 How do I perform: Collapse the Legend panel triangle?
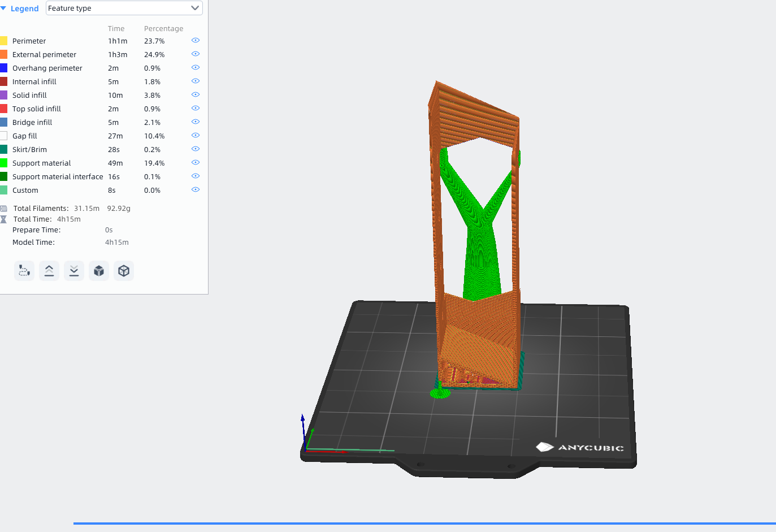[3, 8]
